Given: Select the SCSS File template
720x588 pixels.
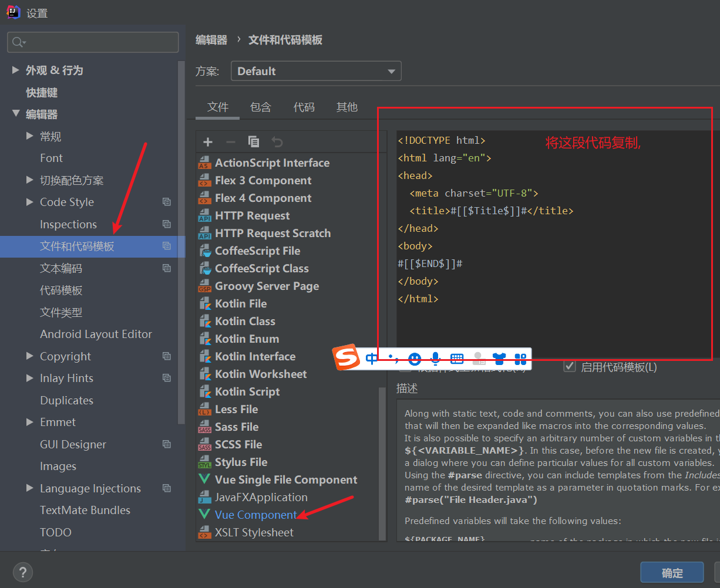Looking at the screenshot, I should click(238, 444).
